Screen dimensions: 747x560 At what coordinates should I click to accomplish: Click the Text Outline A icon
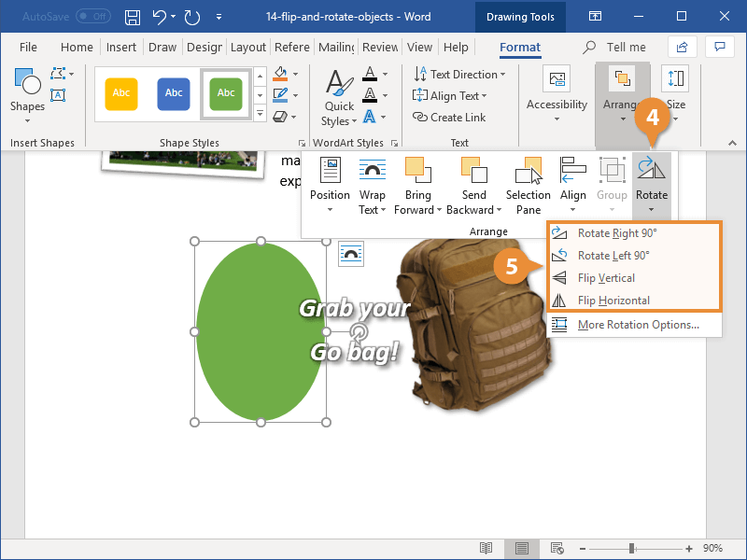370,95
